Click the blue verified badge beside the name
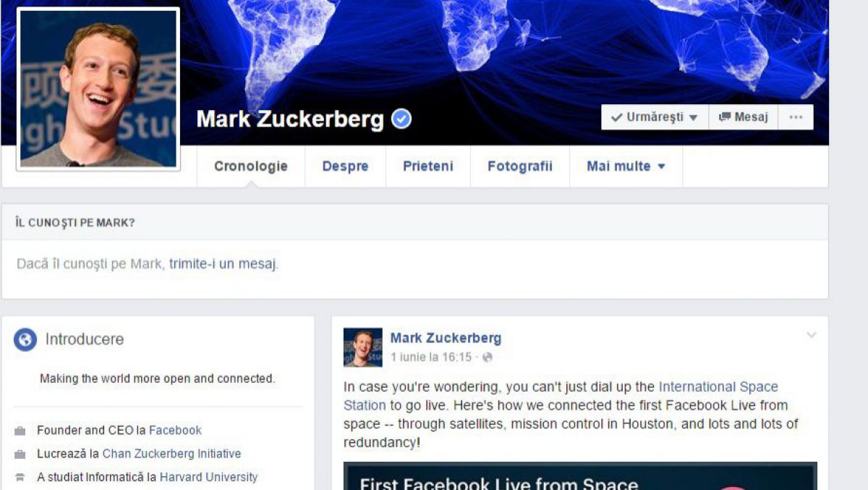The width and height of the screenshot is (868, 490). 401,119
